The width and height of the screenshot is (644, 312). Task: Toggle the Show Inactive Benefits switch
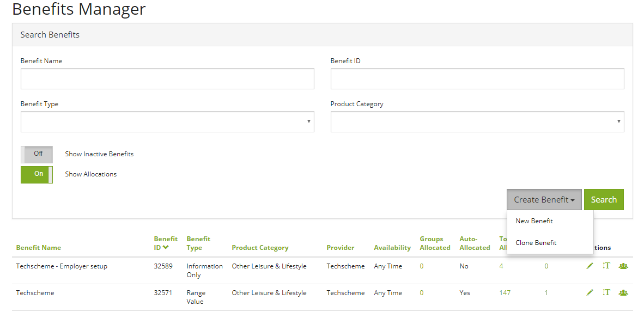[37, 154]
